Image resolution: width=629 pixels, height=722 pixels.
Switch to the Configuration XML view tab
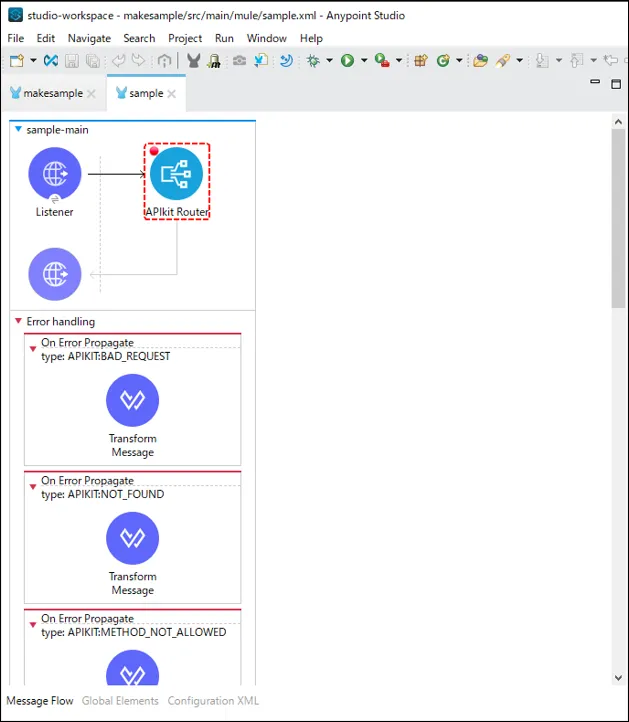pyautogui.click(x=213, y=701)
